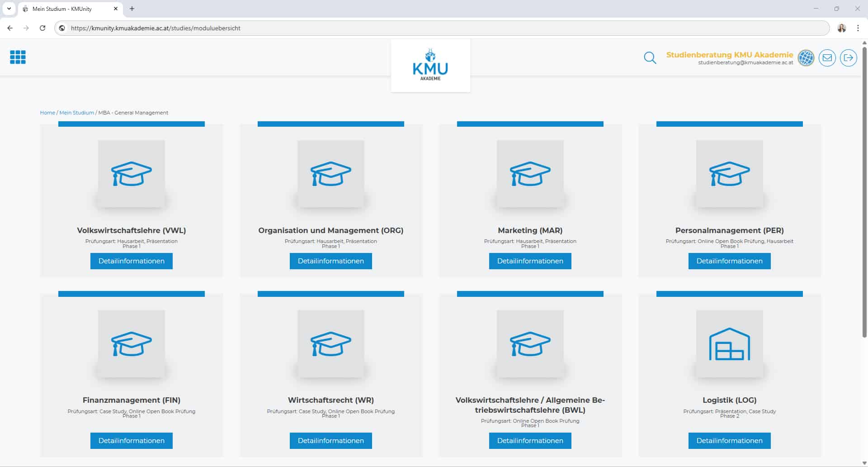
Task: Click the Marketing (MAR) cap thumbnail
Action: (530, 174)
